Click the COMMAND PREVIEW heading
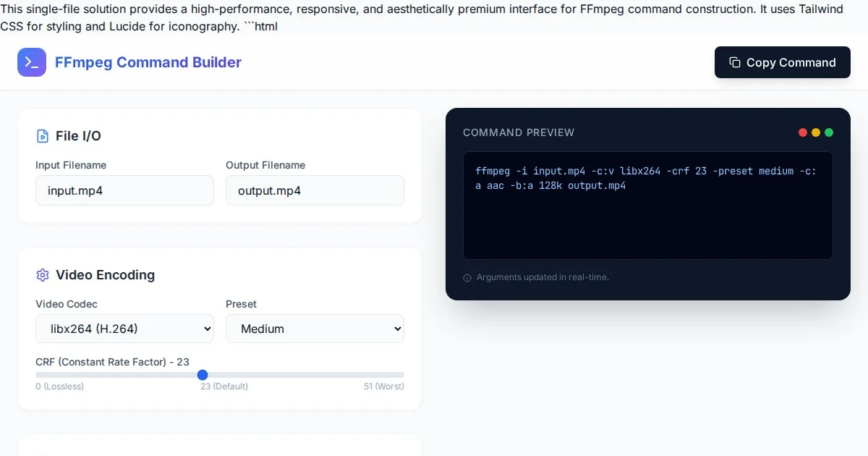The image size is (868, 456). tap(519, 132)
